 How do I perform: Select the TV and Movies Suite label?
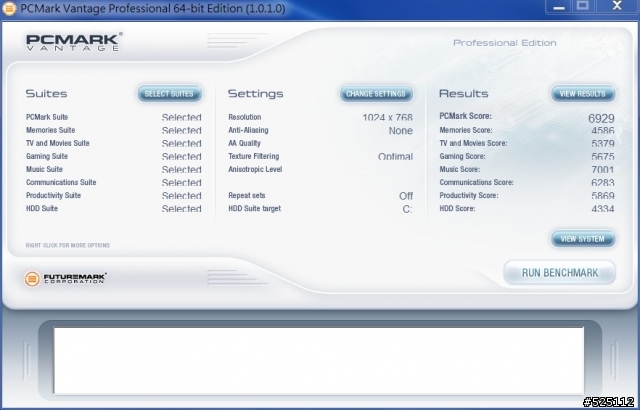(x=58, y=143)
